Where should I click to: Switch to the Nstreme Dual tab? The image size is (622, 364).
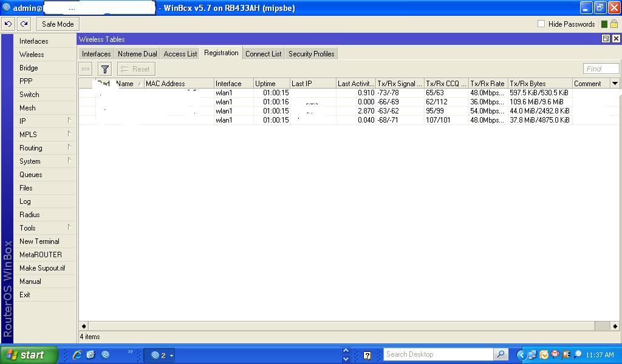[x=137, y=54]
